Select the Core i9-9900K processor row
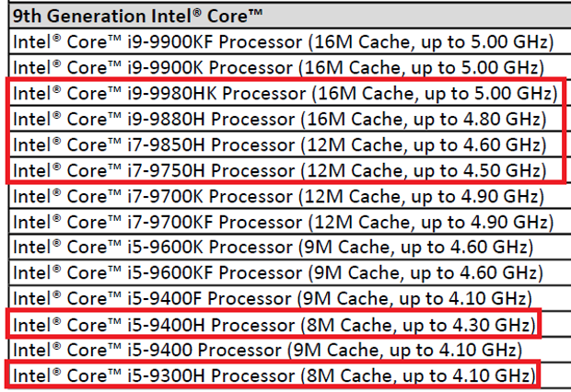 point(282,67)
